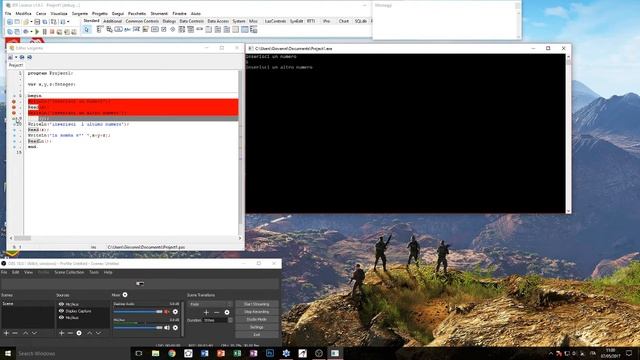Screen dimensions: 640x360
Task: Toggle visibility of Display Capture source
Action: (61, 311)
